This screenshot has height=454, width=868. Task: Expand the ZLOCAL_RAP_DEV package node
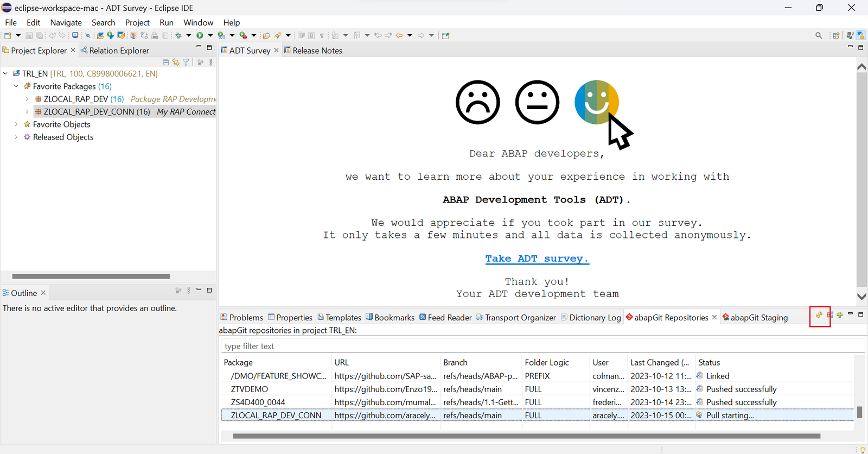27,99
